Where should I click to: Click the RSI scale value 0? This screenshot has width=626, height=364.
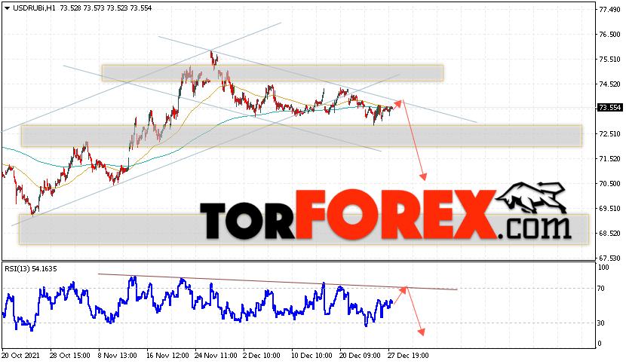pos(600,344)
